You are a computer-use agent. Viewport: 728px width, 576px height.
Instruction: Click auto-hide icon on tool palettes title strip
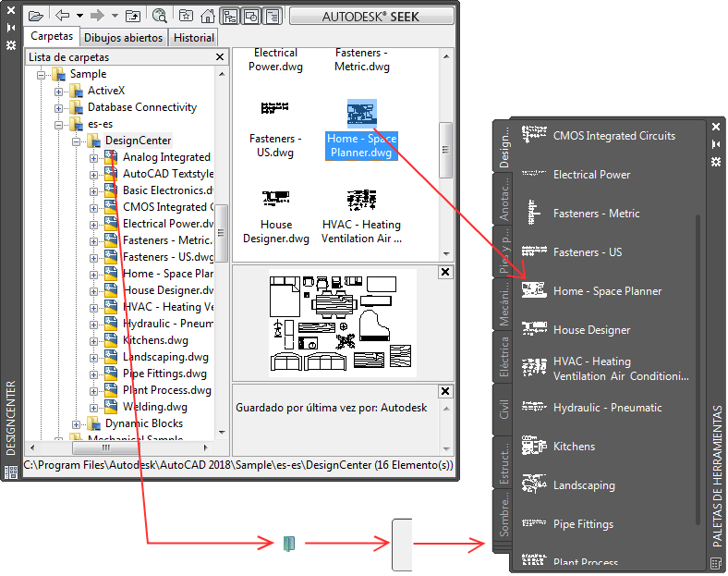716,144
